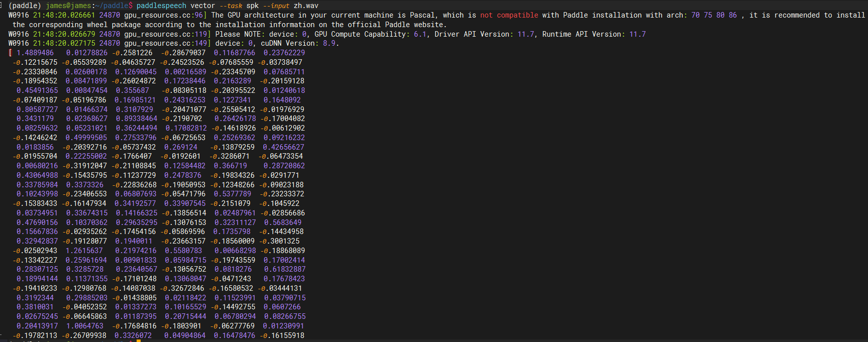Click the value '-0.02856686'
Image resolution: width=868 pixels, height=342 pixels.
click(x=283, y=213)
